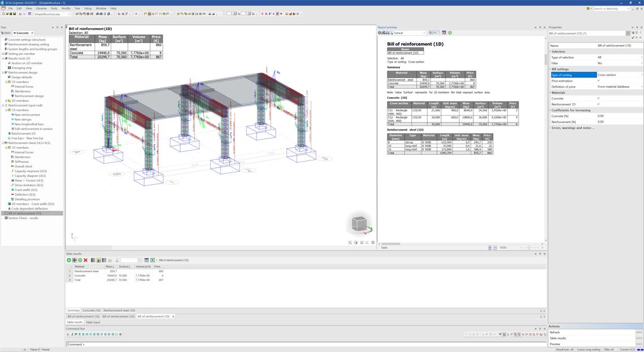Open the Type of selection dropdown
Viewport: 644px width, 352px height.
642,58
